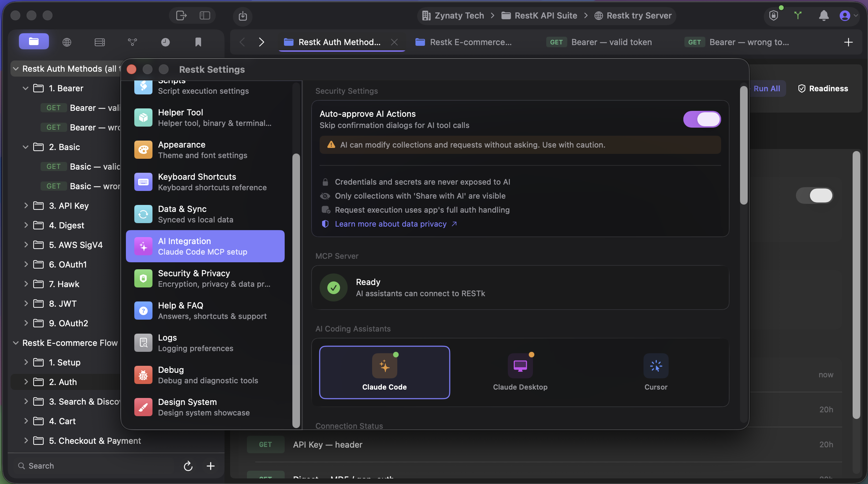Viewport: 868px width, 484px height.
Task: Open notifications bell
Action: coord(824,15)
